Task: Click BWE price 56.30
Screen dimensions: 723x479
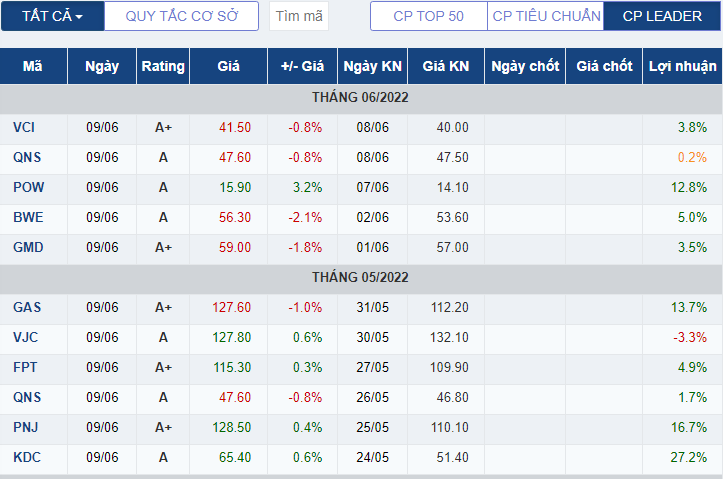Action: click(235, 218)
